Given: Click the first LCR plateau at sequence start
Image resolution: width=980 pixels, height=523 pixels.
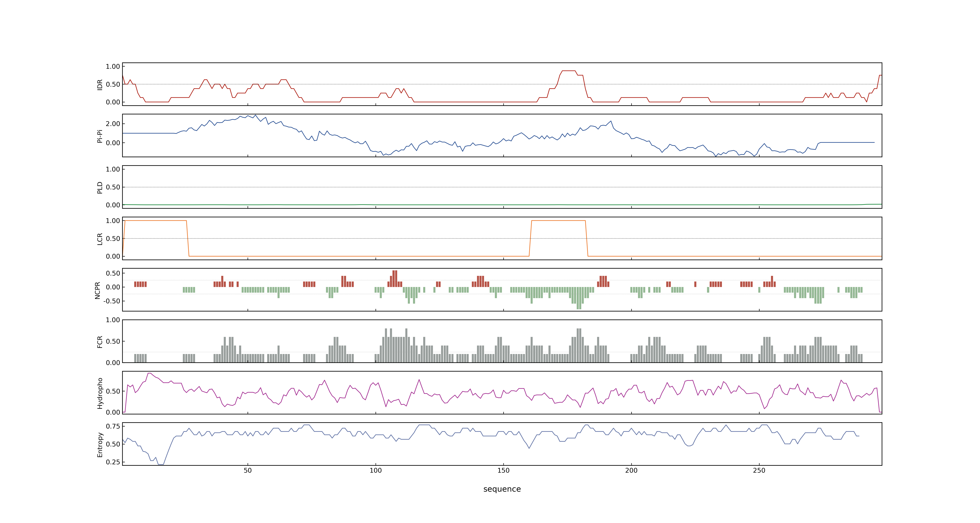Looking at the screenshot, I should click(x=155, y=220).
